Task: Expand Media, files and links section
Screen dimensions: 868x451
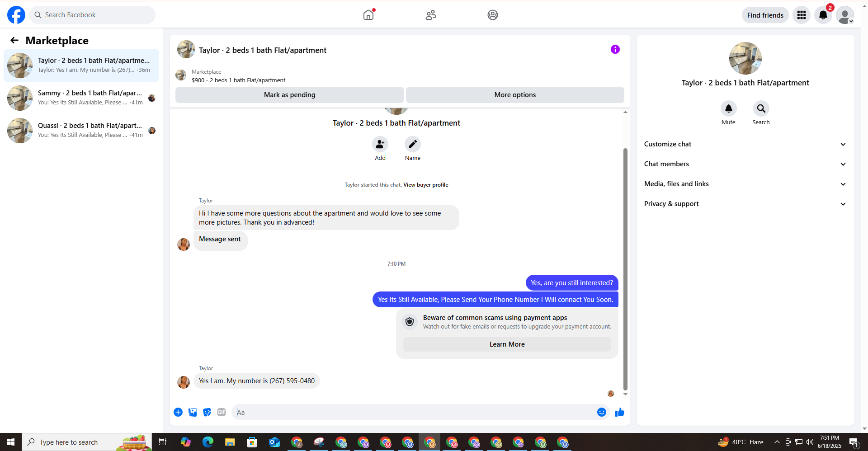Action: click(745, 184)
